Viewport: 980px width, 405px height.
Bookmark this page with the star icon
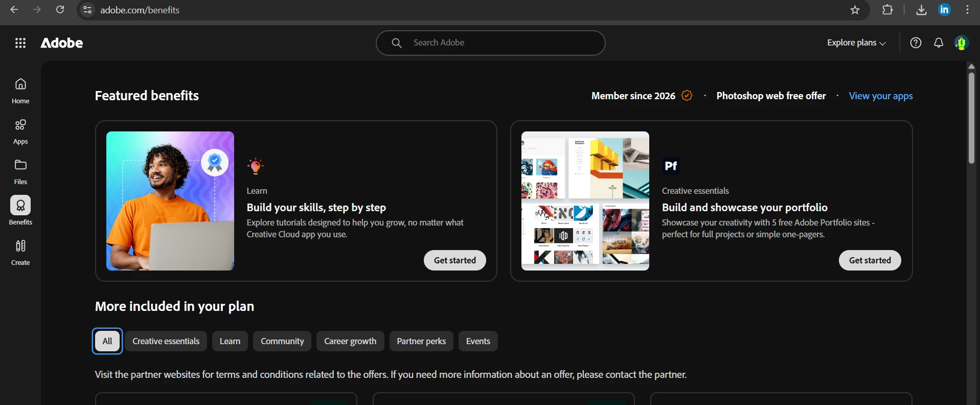pos(855,10)
